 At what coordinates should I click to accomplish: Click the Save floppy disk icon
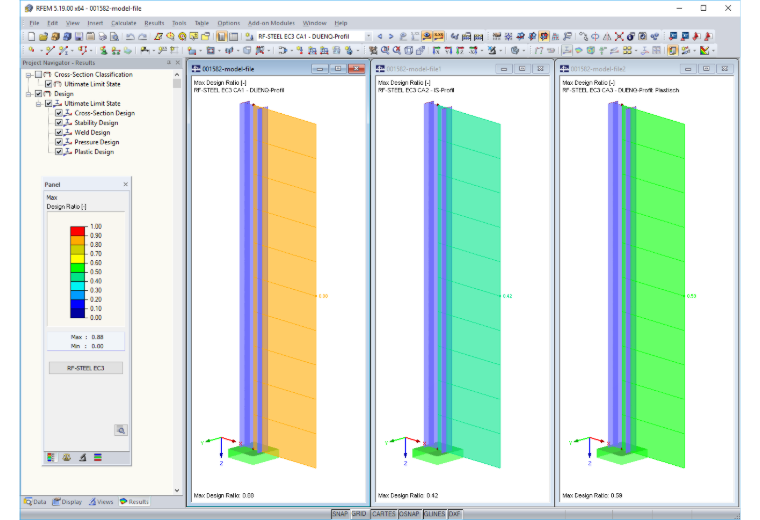79,36
